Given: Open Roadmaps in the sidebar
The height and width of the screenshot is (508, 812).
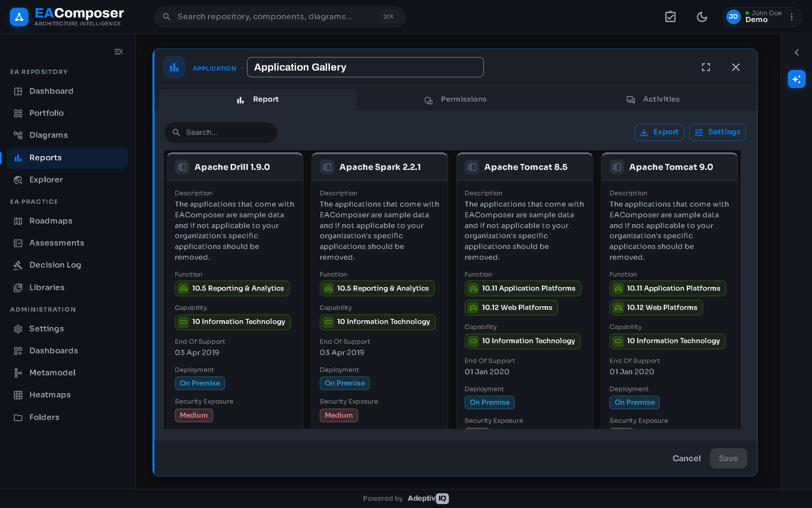Looking at the screenshot, I should tap(67, 221).
